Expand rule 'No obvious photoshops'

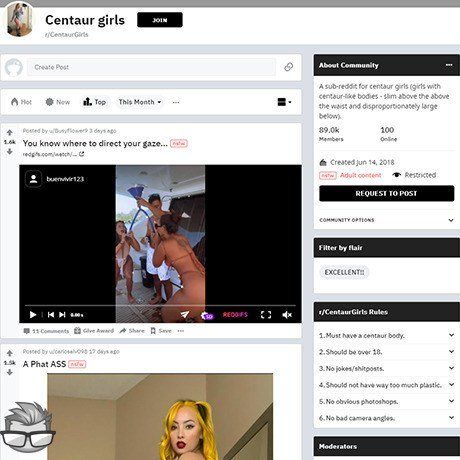(x=386, y=401)
